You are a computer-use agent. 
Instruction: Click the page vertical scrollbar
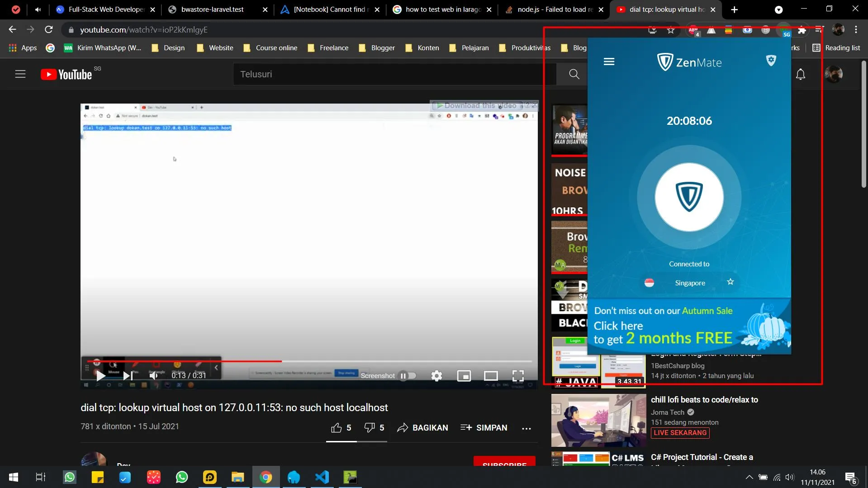click(863, 124)
